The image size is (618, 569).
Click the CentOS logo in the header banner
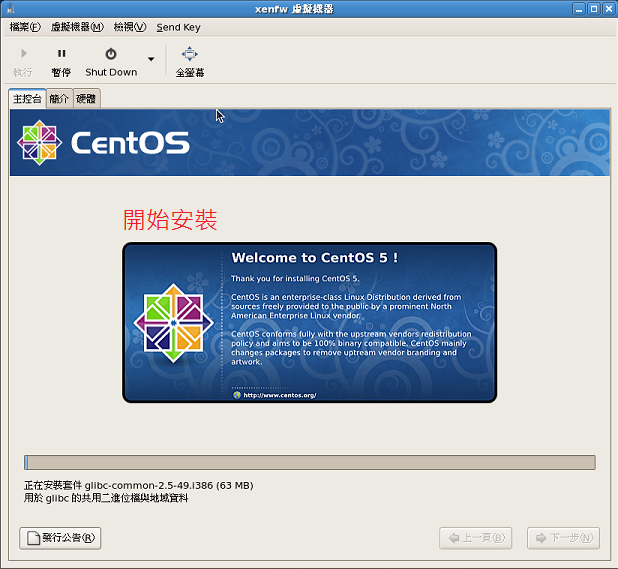click(103, 143)
